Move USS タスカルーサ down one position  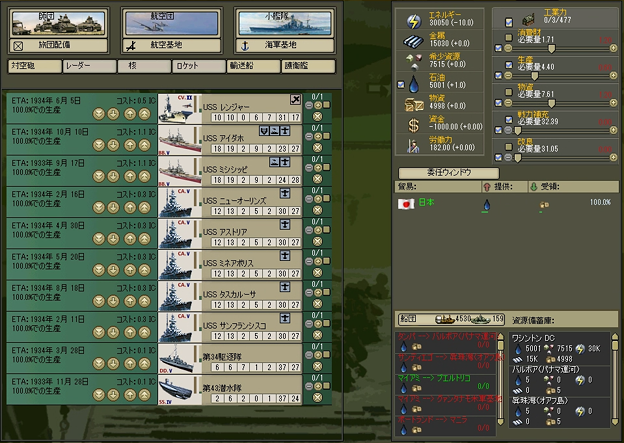pos(113,301)
